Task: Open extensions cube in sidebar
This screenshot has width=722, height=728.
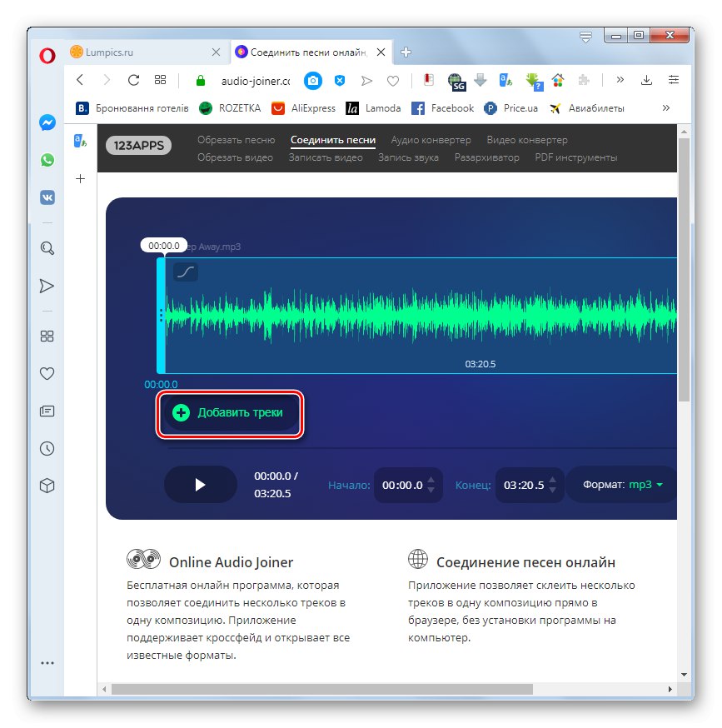Action: pos(47,486)
